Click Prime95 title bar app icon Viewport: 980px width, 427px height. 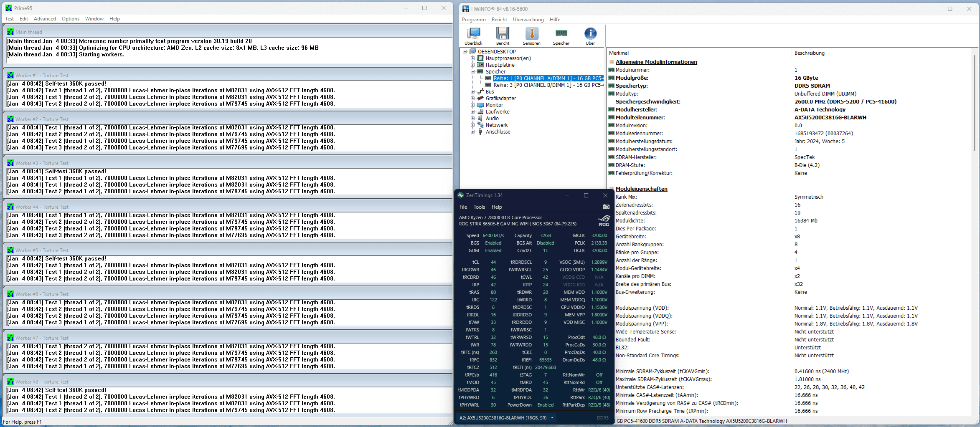(9, 8)
